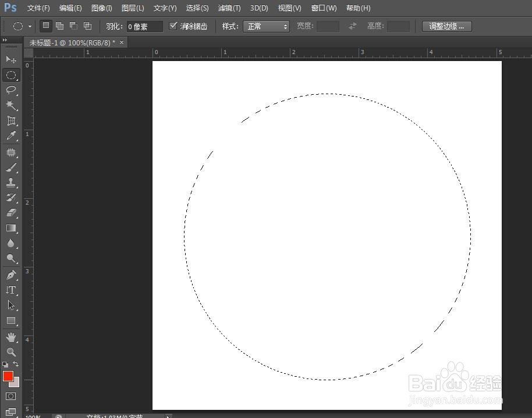Image resolution: width=532 pixels, height=418 pixels.
Task: Select the Elliptical Marquee tool
Action: [11, 75]
